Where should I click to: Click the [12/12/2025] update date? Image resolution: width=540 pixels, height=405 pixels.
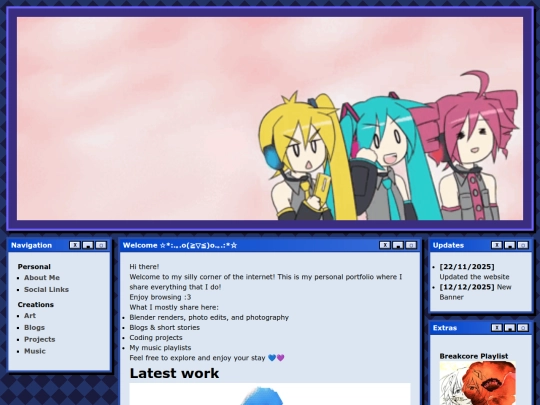click(x=467, y=287)
